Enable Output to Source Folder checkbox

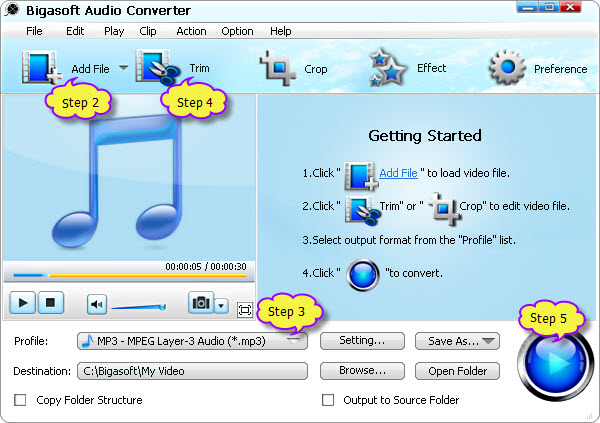coord(328,400)
